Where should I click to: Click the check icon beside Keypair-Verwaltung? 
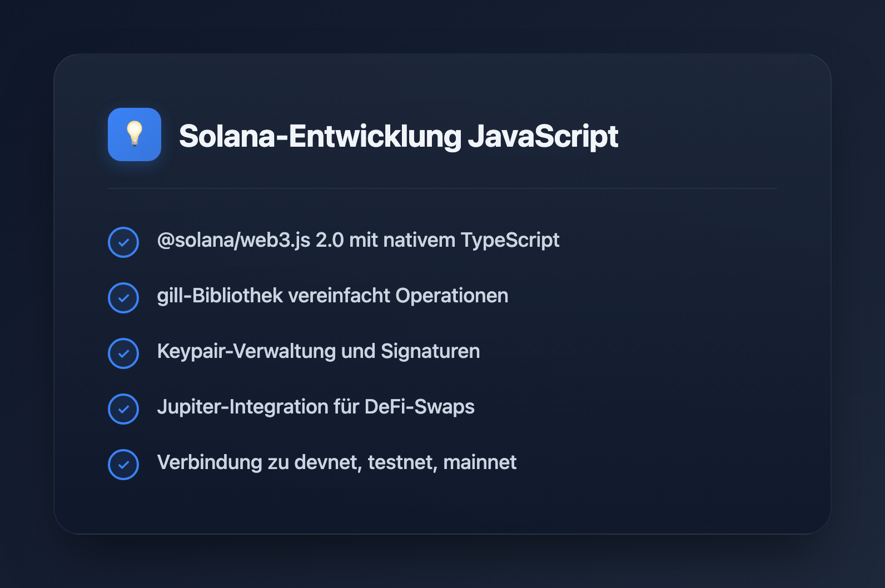click(123, 353)
